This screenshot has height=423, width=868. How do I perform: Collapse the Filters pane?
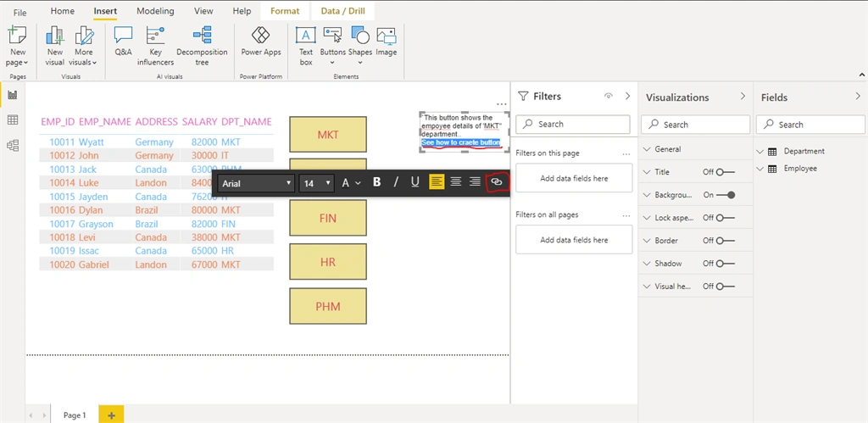[628, 96]
